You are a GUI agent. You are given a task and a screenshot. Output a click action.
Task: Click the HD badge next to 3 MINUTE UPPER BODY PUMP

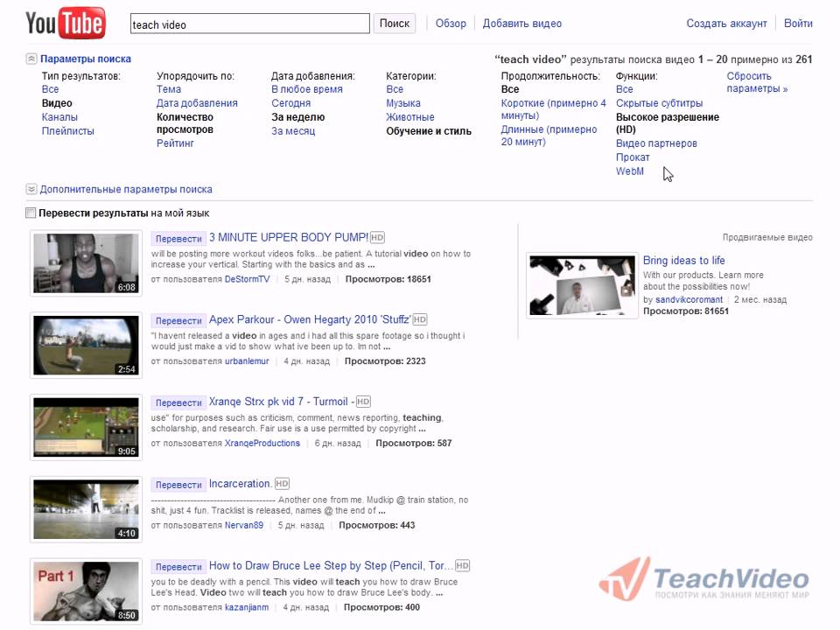point(377,237)
